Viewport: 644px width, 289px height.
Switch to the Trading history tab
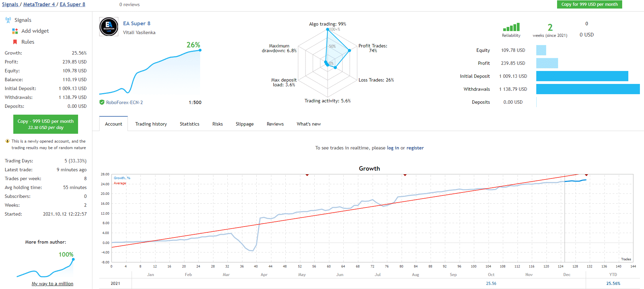[151, 124]
